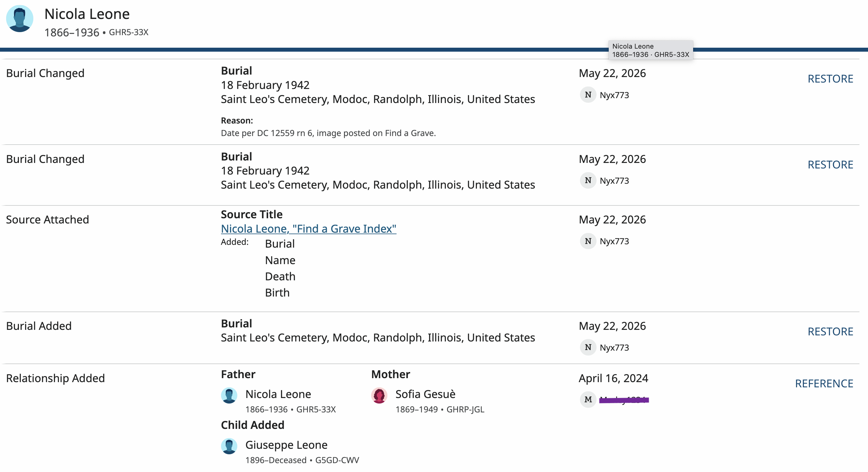Click the username Nyx773 in the second Burial Changed row

[x=614, y=181]
